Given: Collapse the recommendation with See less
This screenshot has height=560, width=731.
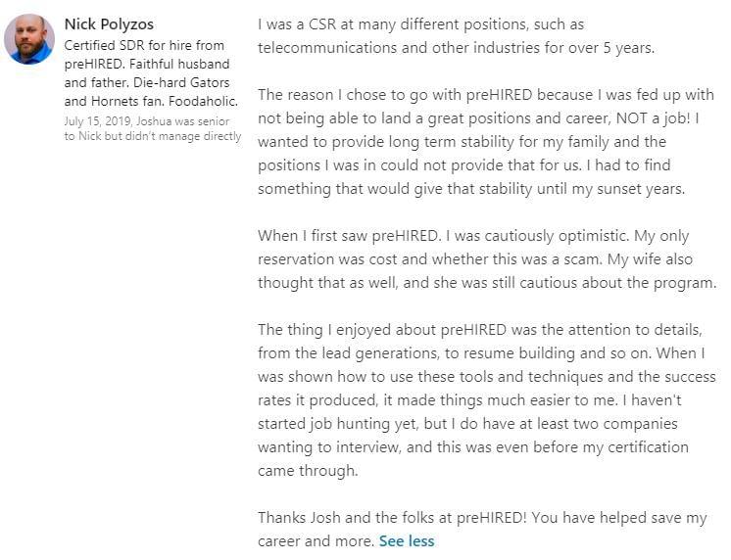Looking at the screenshot, I should [x=406, y=540].
